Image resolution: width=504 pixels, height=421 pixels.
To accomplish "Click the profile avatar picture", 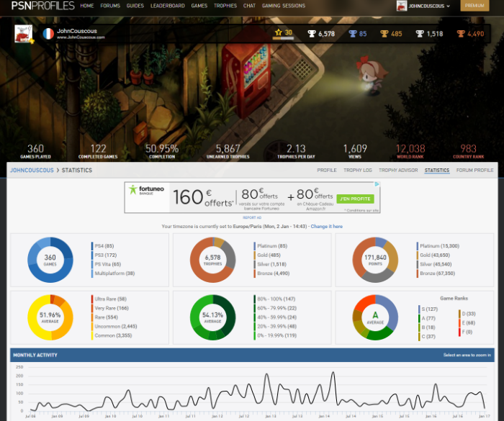I will click(24, 33).
